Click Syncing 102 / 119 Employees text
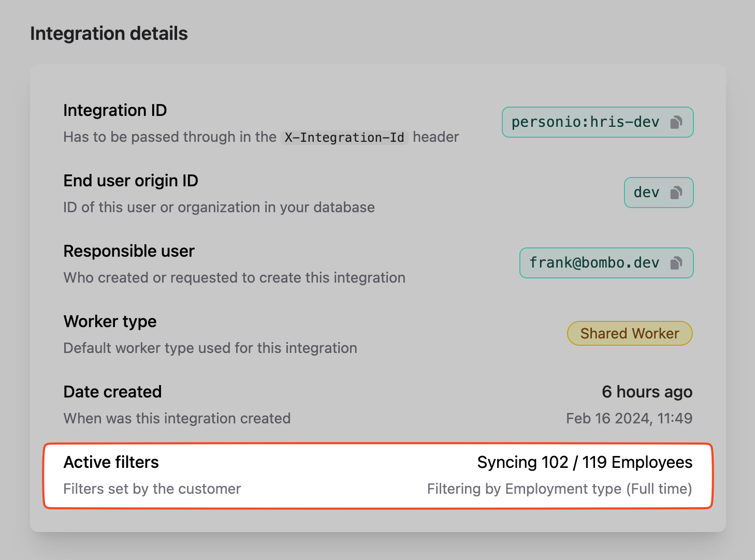Image resolution: width=755 pixels, height=560 pixels. click(x=585, y=462)
